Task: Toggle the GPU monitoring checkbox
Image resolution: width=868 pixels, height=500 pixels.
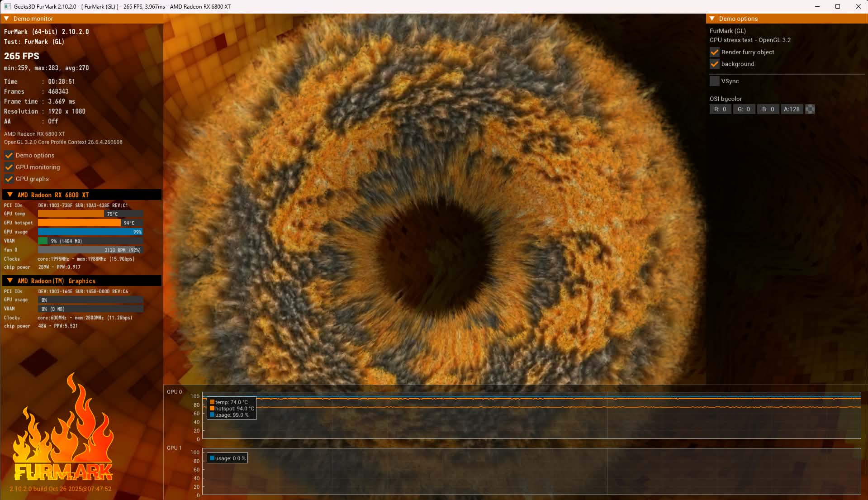Action: pos(9,167)
